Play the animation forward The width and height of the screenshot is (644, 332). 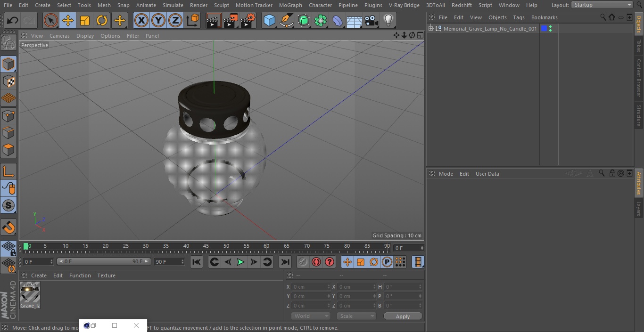240,262
